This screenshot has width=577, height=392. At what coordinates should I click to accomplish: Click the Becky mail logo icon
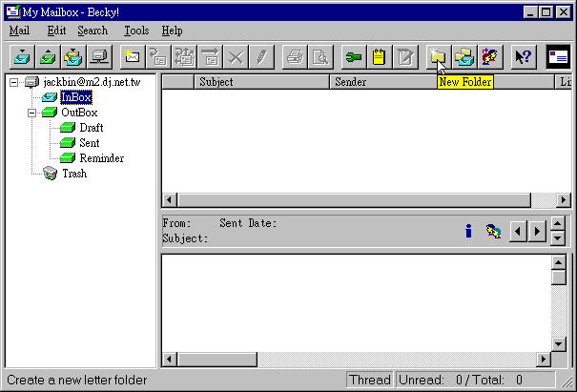click(558, 57)
